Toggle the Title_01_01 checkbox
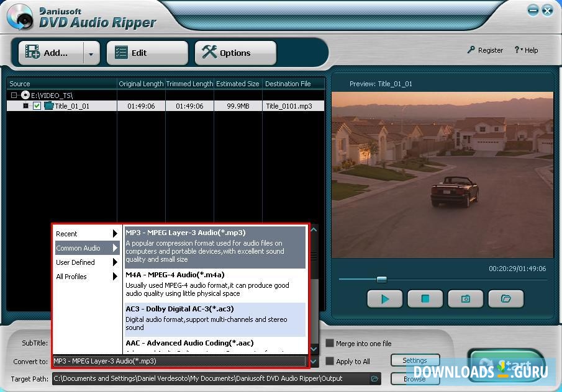The height and width of the screenshot is (392, 562). [37, 106]
